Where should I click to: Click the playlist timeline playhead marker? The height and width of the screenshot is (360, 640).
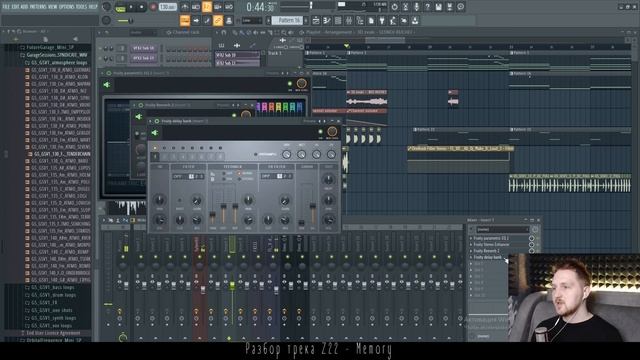(347, 46)
